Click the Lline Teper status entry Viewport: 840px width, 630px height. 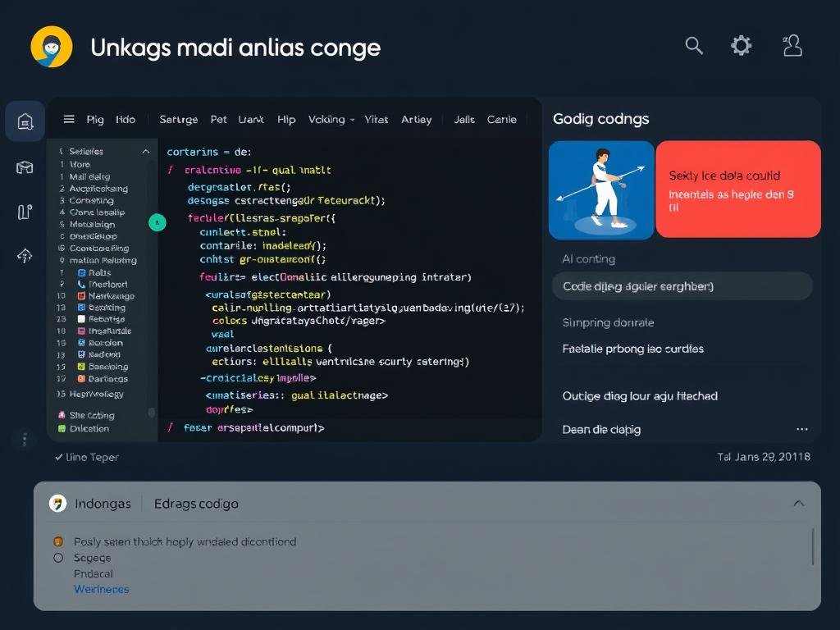click(x=87, y=457)
